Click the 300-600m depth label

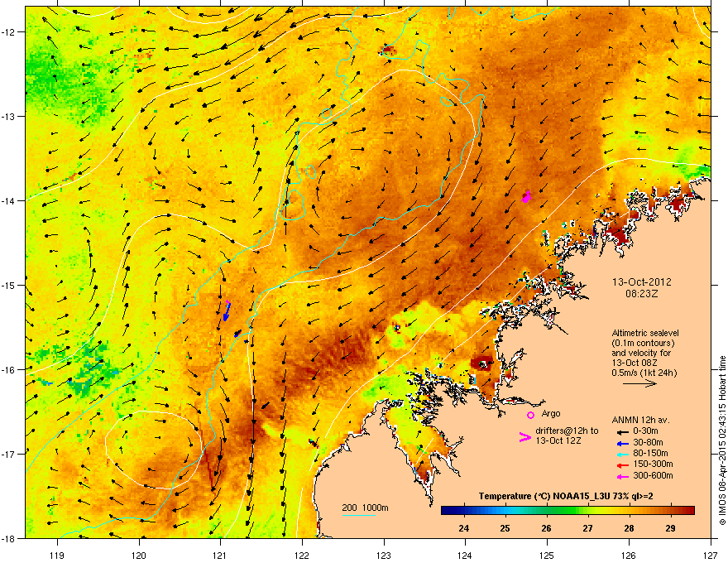click(653, 475)
